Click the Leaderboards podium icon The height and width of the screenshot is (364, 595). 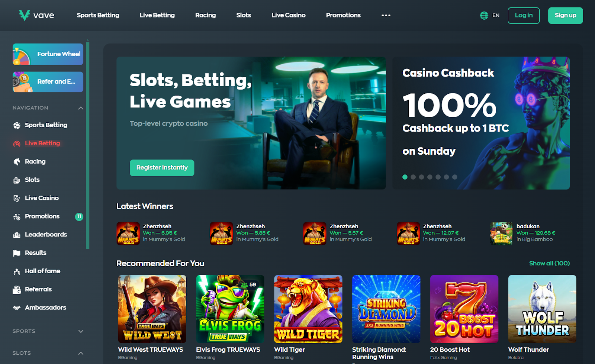(17, 235)
